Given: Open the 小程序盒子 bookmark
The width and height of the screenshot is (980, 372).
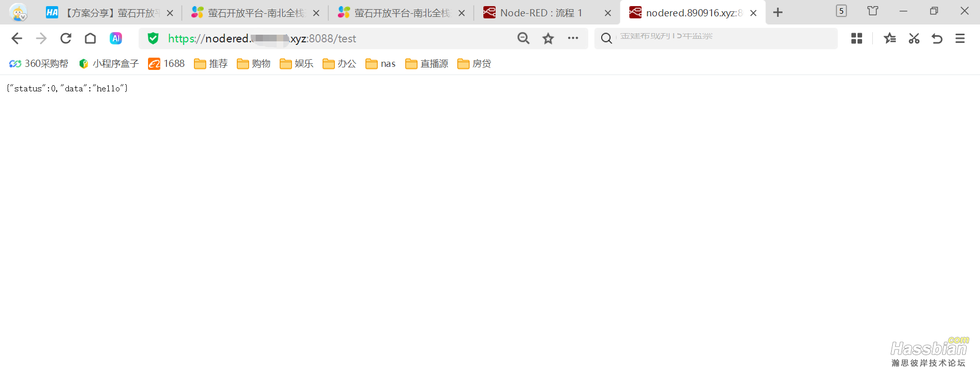Looking at the screenshot, I should click(x=109, y=64).
